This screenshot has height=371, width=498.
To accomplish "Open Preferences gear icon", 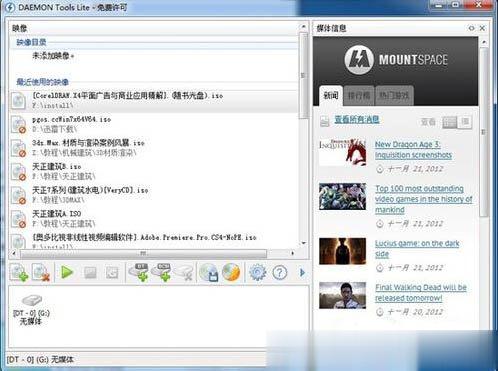I will [258, 272].
